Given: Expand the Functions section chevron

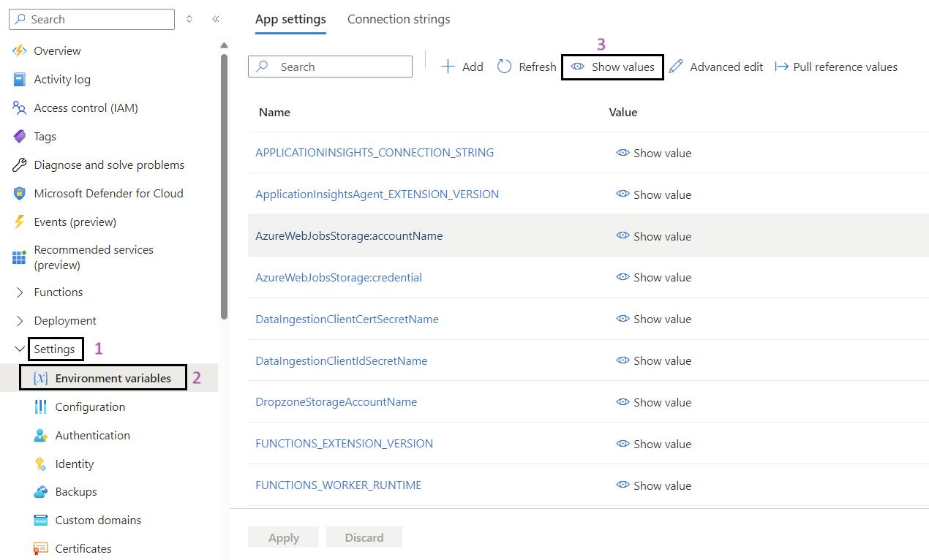Looking at the screenshot, I should (20, 292).
